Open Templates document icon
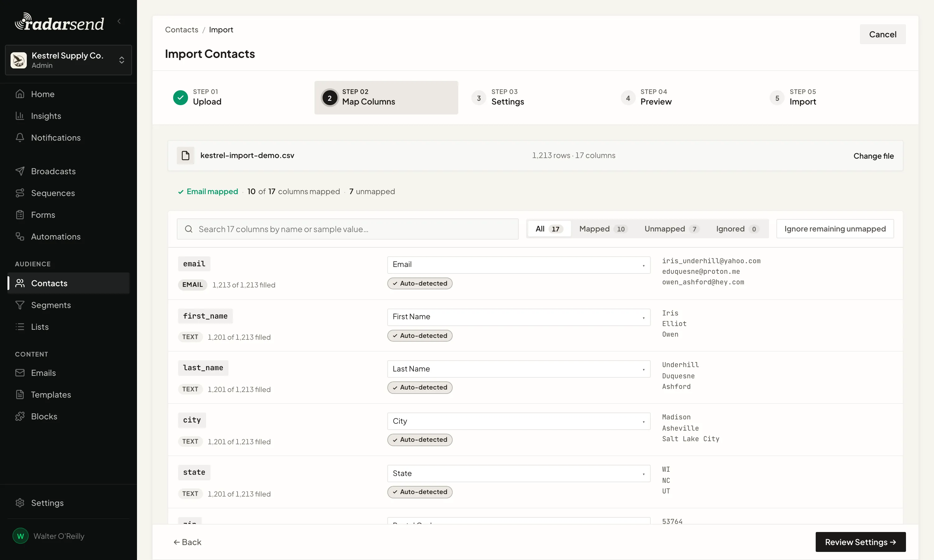Viewport: 934px width, 560px height. [20, 395]
